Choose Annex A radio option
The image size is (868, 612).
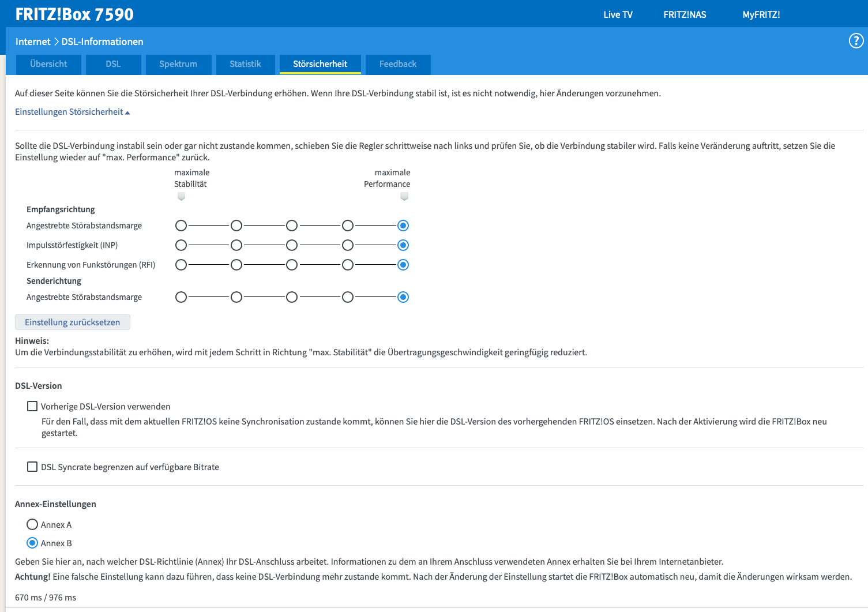click(32, 524)
